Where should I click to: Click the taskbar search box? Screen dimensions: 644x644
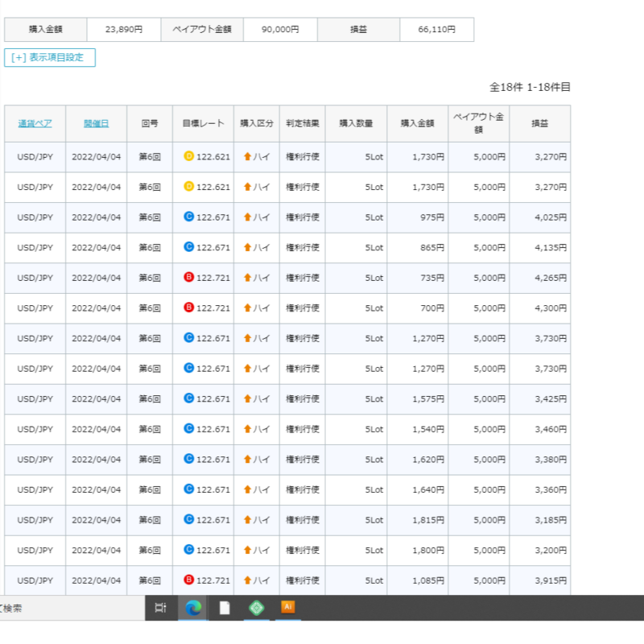tap(72, 608)
